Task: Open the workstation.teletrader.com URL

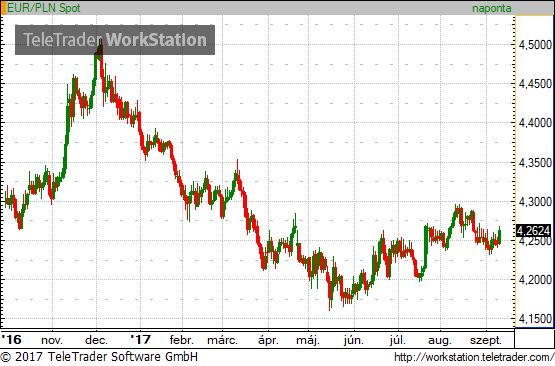Action: [x=474, y=357]
